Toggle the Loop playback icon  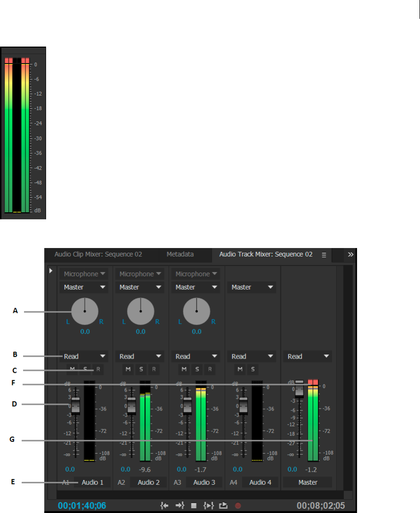pyautogui.click(x=223, y=505)
